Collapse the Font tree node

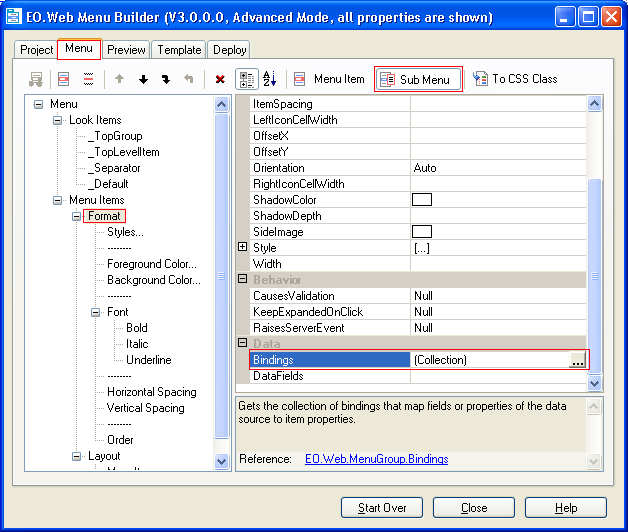coord(95,312)
